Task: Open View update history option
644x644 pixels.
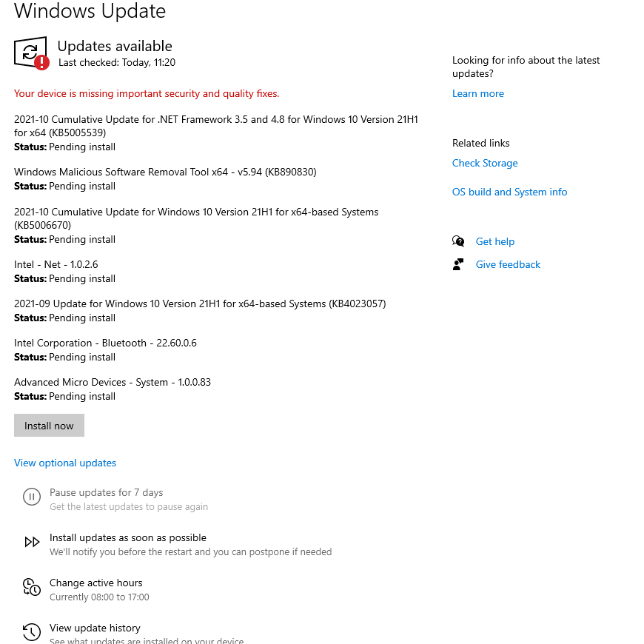Action: coord(95,628)
